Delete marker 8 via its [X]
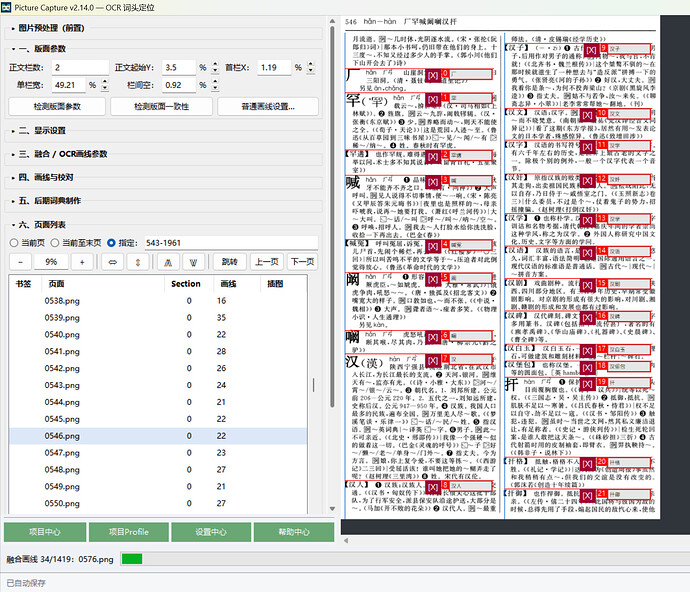Image resolution: width=690 pixels, height=592 pixels. click(433, 487)
